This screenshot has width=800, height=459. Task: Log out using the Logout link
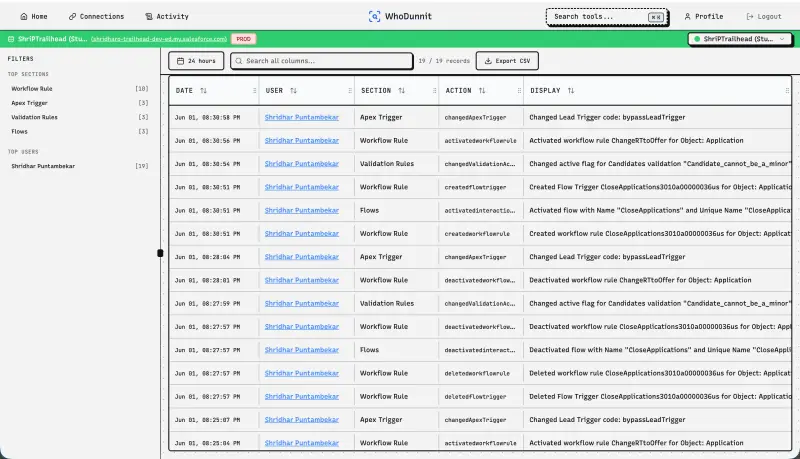pyautogui.click(x=764, y=16)
